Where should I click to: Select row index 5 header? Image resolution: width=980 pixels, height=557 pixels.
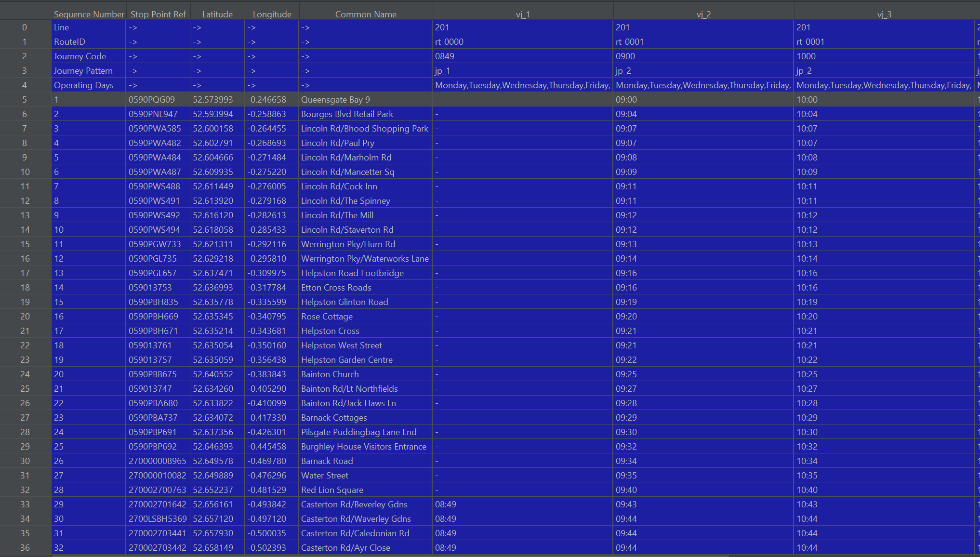pos(26,100)
